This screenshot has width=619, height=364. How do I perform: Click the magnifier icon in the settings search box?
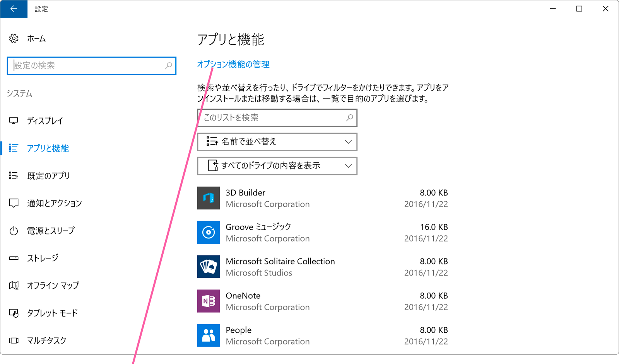point(168,66)
